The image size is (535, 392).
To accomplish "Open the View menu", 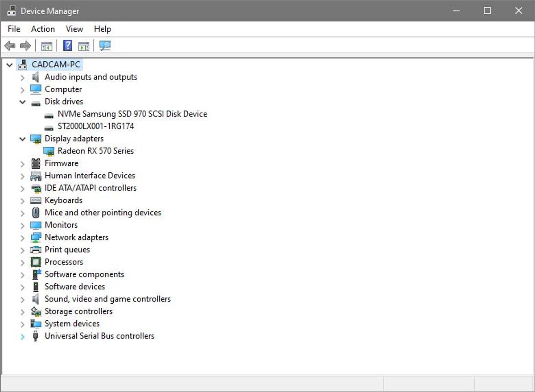I will 74,29.
